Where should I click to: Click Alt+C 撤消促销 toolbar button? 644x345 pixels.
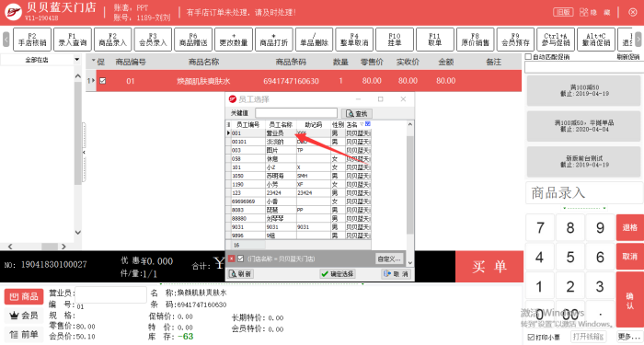click(x=595, y=40)
